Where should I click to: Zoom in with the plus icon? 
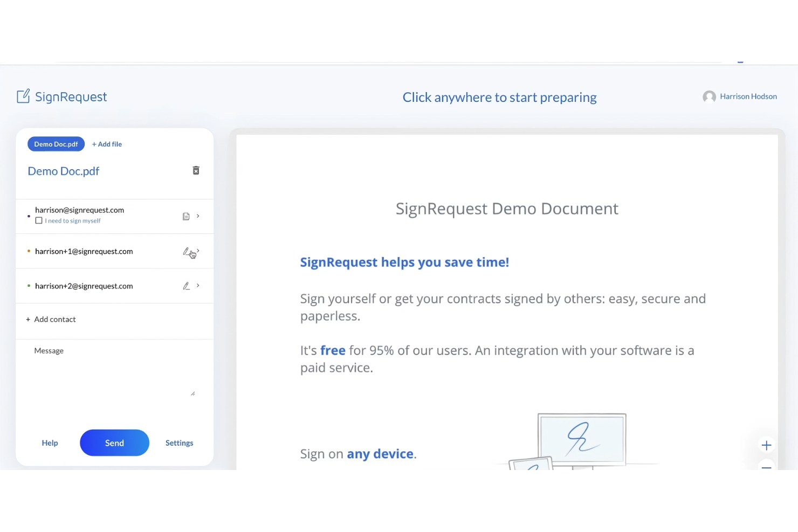click(x=766, y=445)
